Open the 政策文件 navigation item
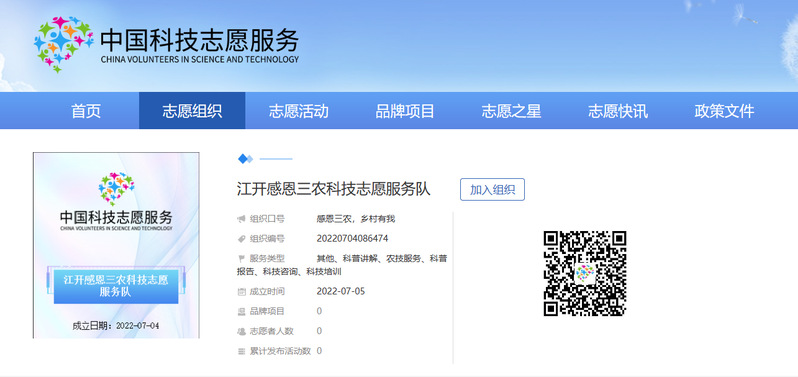The image size is (798, 377). pos(724,111)
